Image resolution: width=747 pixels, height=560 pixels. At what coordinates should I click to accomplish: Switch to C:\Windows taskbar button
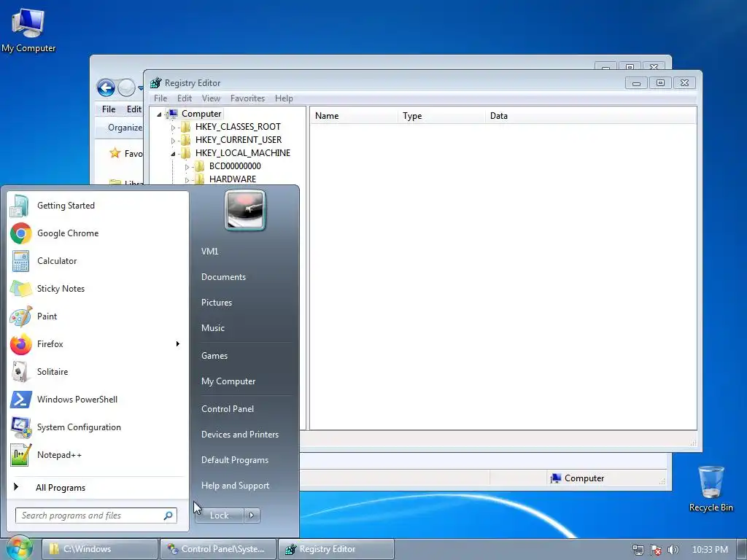(99, 549)
